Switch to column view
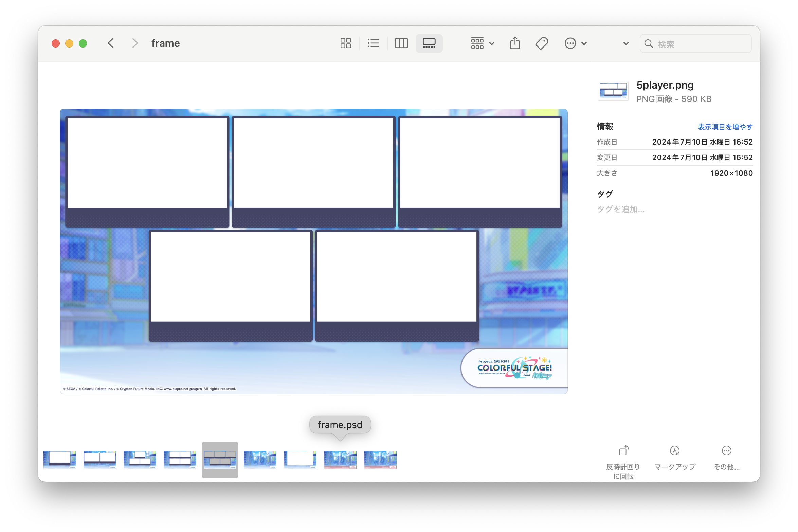Screen dimensions: 798x532 click(x=401, y=43)
